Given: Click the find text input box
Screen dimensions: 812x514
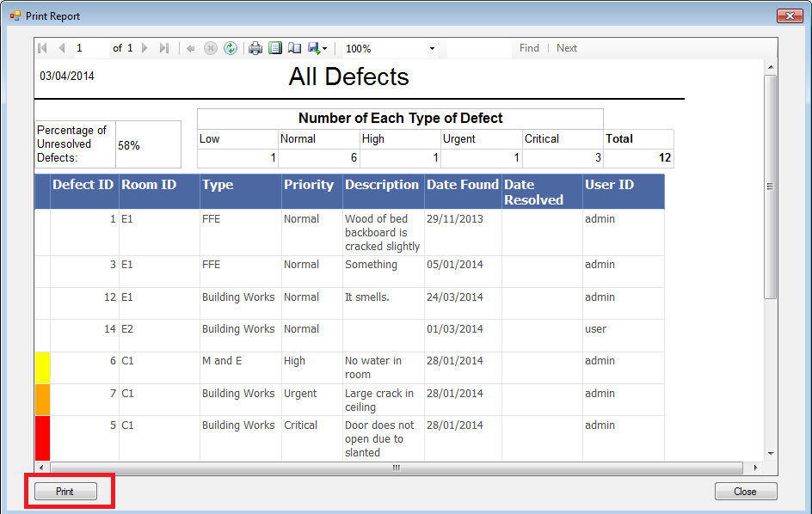Looking at the screenshot, I should (x=479, y=49).
